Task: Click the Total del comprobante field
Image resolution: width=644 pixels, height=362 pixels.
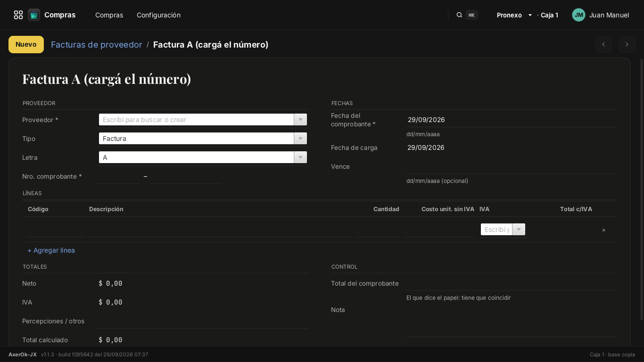Action: [x=512, y=283]
